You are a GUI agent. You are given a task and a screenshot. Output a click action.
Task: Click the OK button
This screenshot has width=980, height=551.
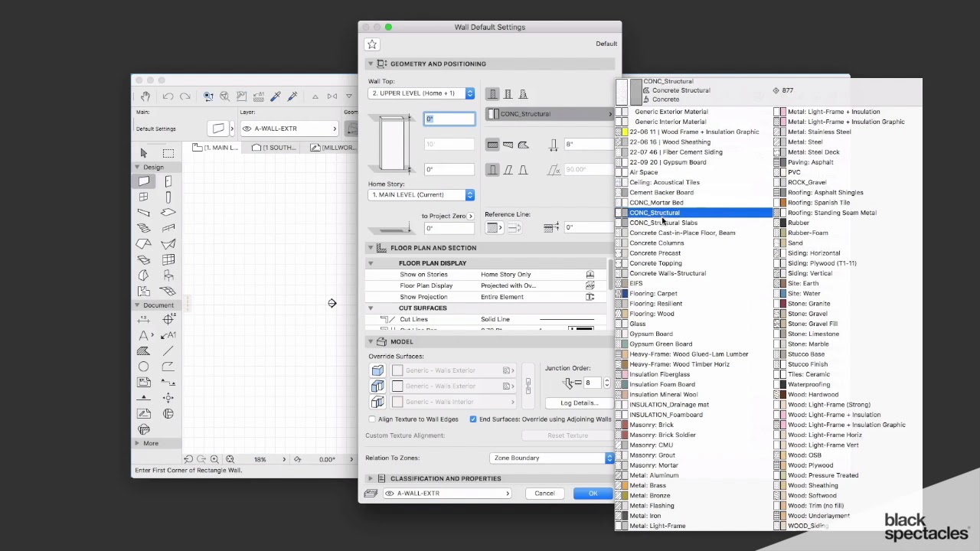coord(593,494)
